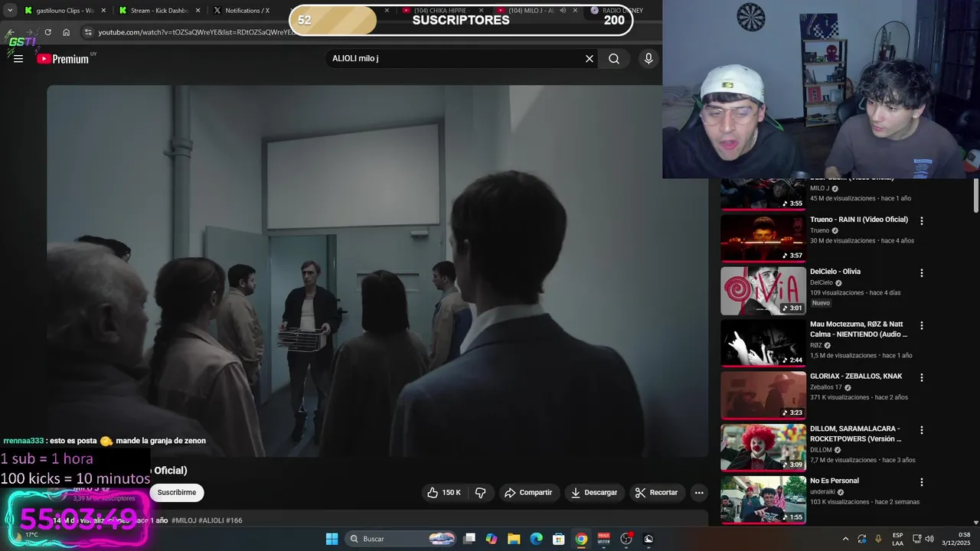Viewport: 980px width, 551px height.
Task: Open the DelCielo channel name under Olivia
Action: 822,282
